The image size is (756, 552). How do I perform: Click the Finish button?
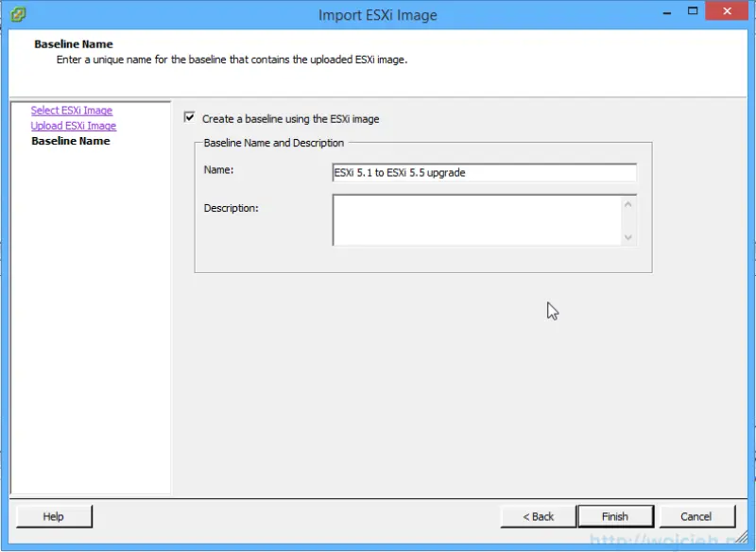pyautogui.click(x=615, y=516)
